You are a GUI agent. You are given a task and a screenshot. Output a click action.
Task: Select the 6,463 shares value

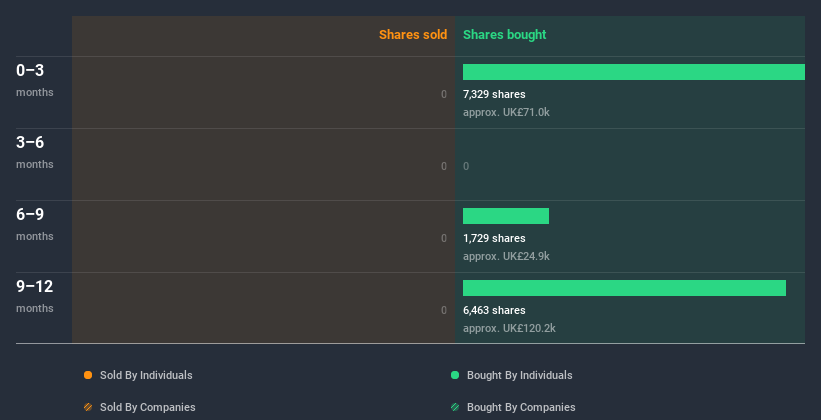tap(494, 310)
